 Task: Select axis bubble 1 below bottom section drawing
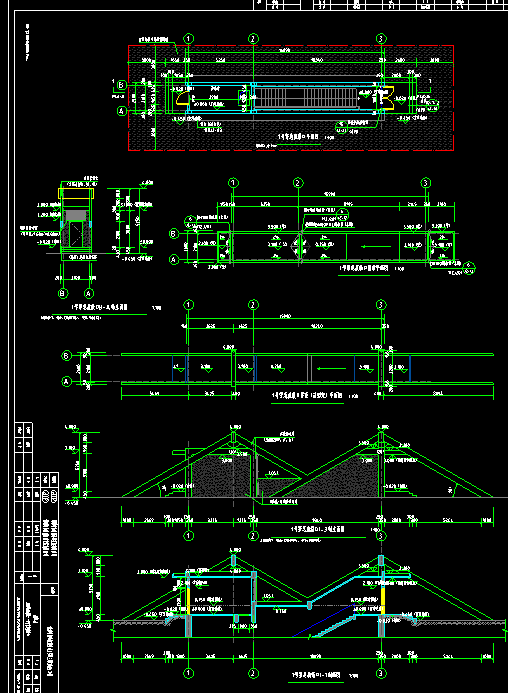[x=188, y=673]
